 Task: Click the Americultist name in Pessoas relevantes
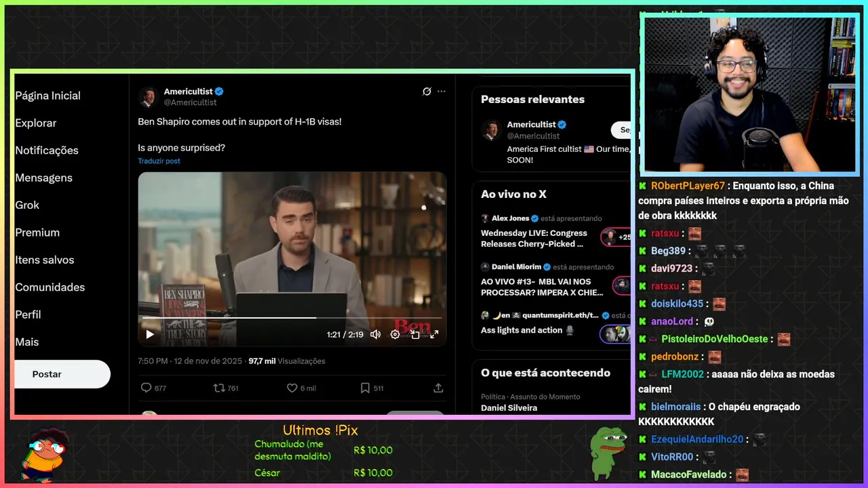point(531,124)
